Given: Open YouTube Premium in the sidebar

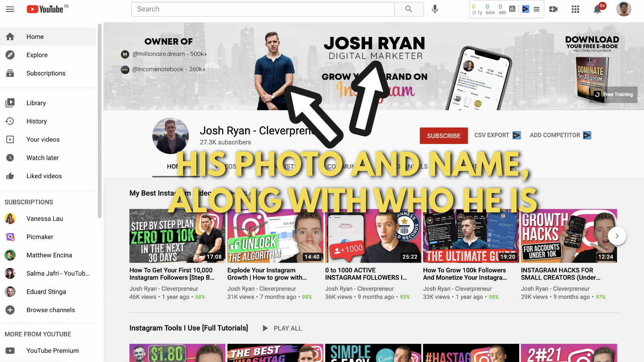Looking at the screenshot, I should tap(48, 351).
